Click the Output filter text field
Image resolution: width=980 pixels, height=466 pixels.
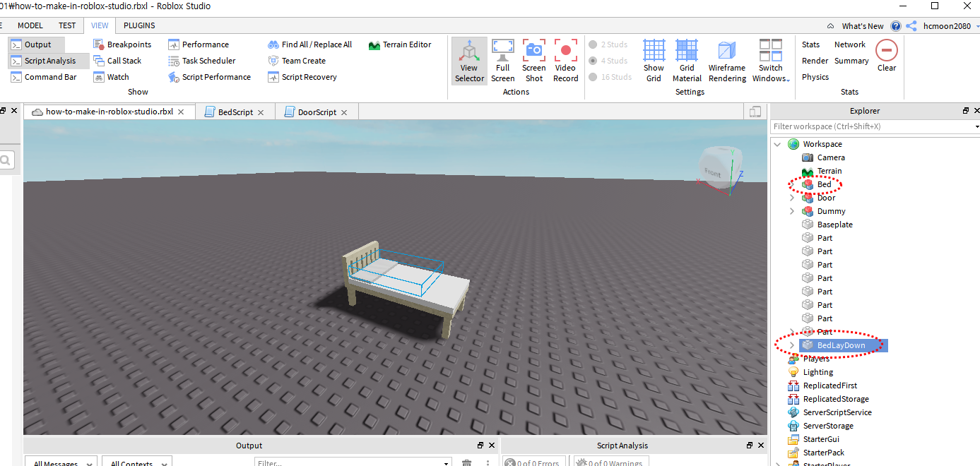coord(353,462)
